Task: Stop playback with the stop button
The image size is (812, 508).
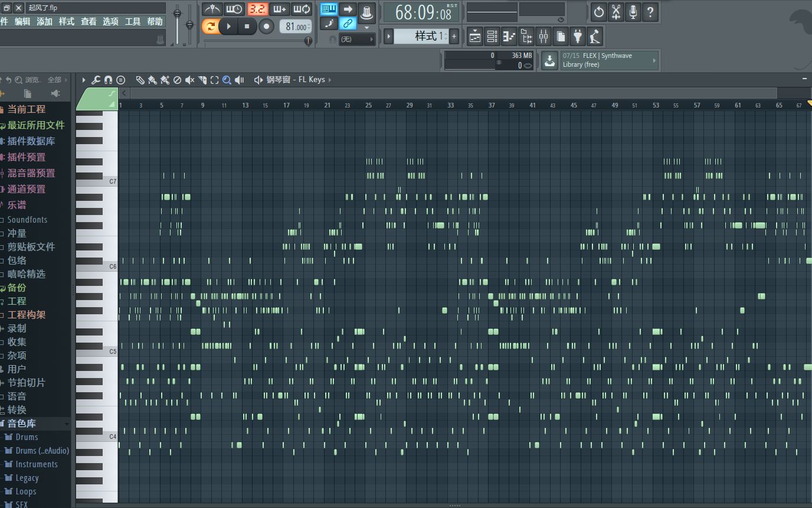Action: tap(247, 27)
